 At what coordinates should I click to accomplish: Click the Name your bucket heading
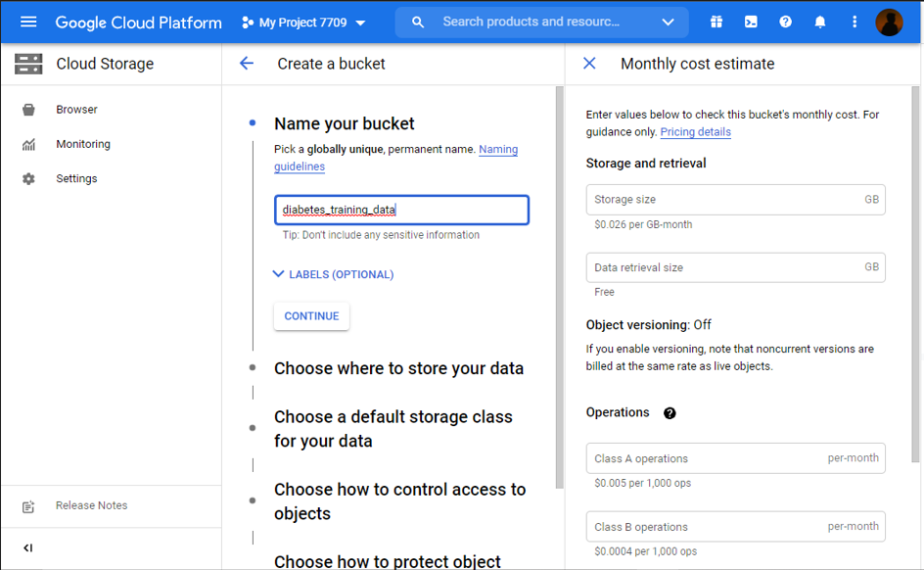point(345,123)
